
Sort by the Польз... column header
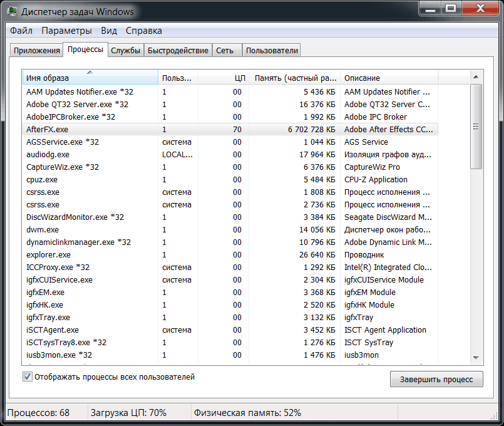click(x=178, y=78)
